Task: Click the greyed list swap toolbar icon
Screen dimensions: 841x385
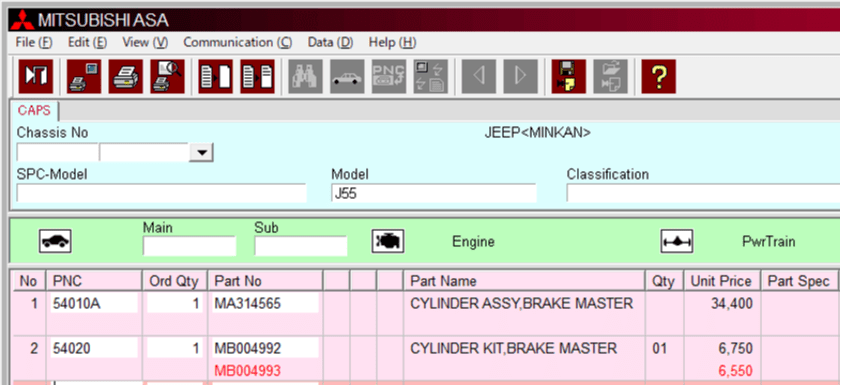Action: point(431,76)
